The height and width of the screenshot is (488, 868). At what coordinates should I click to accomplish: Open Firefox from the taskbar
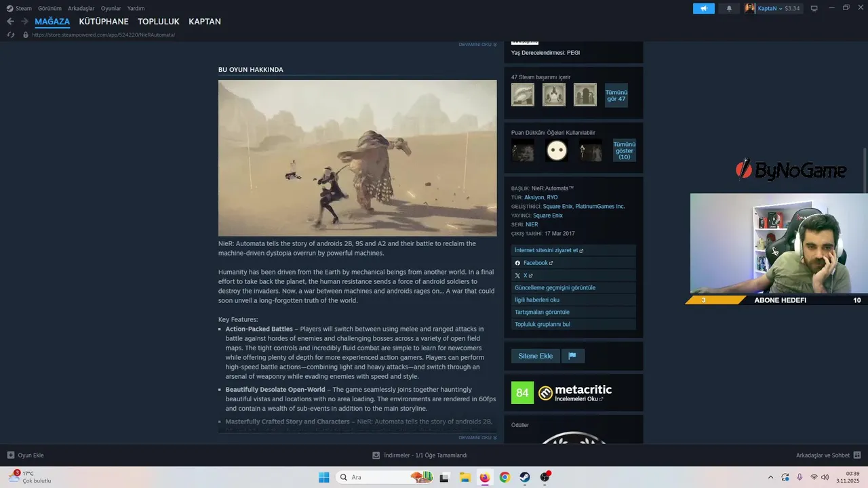[484, 477]
